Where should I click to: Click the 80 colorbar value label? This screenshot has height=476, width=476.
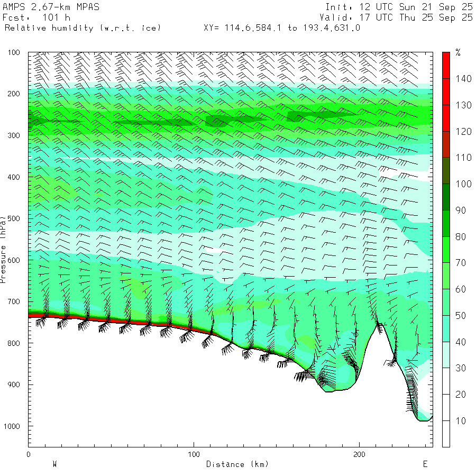(x=461, y=237)
